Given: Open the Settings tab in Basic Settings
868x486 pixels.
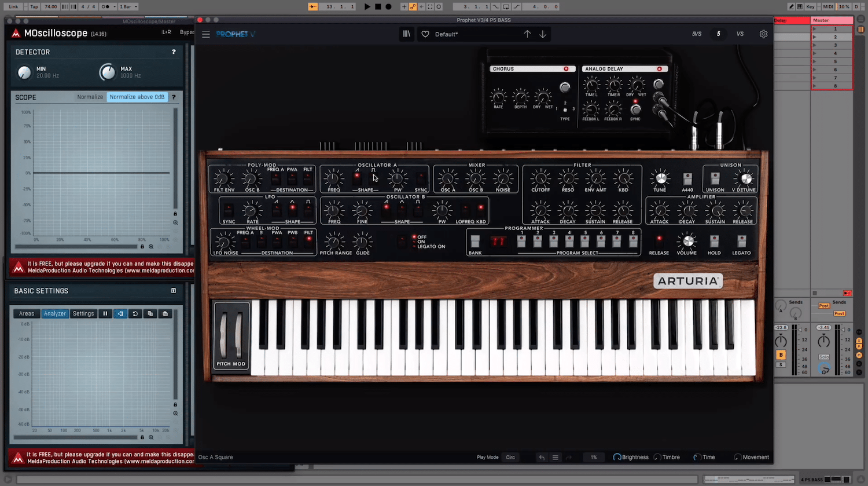Looking at the screenshot, I should click(x=83, y=313).
